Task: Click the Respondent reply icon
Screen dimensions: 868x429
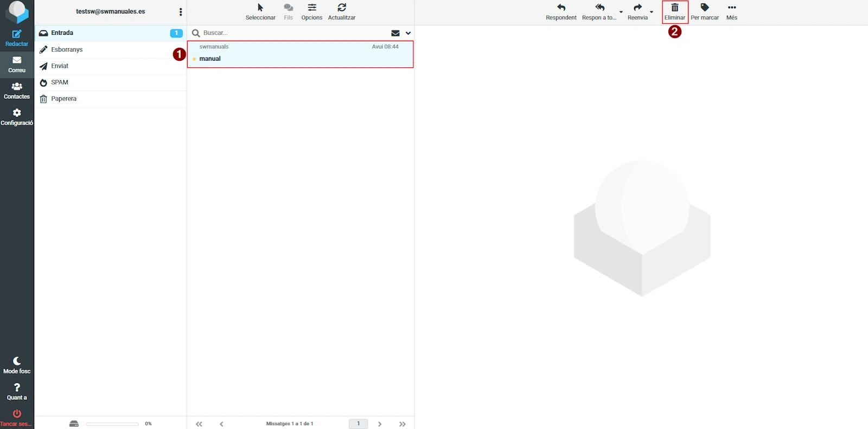Action: coord(561,8)
